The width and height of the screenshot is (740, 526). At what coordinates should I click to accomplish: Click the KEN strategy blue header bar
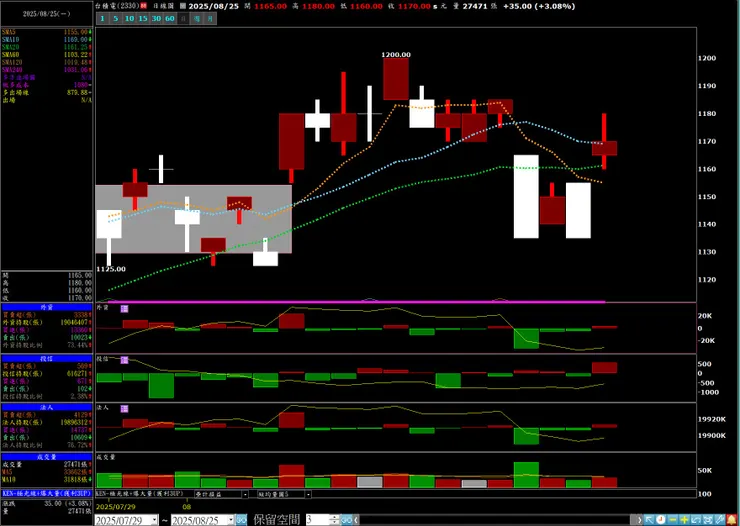pyautogui.click(x=47, y=493)
